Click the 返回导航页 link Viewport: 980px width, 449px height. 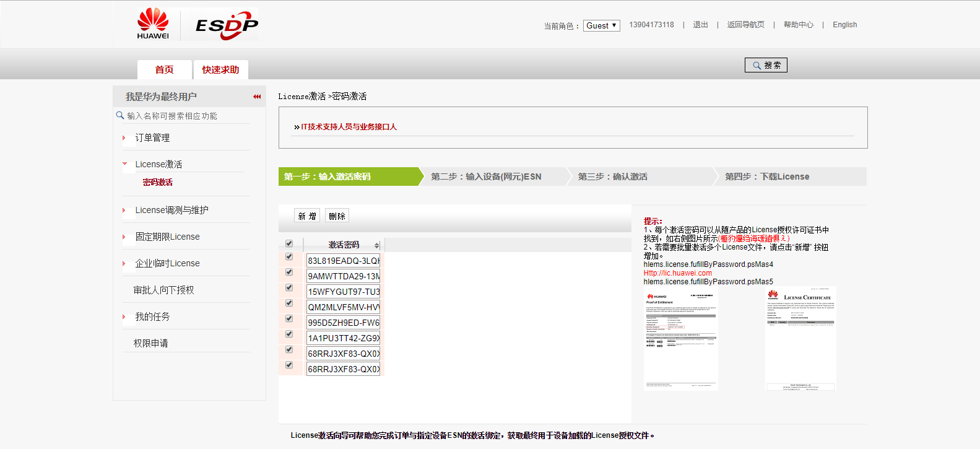(745, 25)
